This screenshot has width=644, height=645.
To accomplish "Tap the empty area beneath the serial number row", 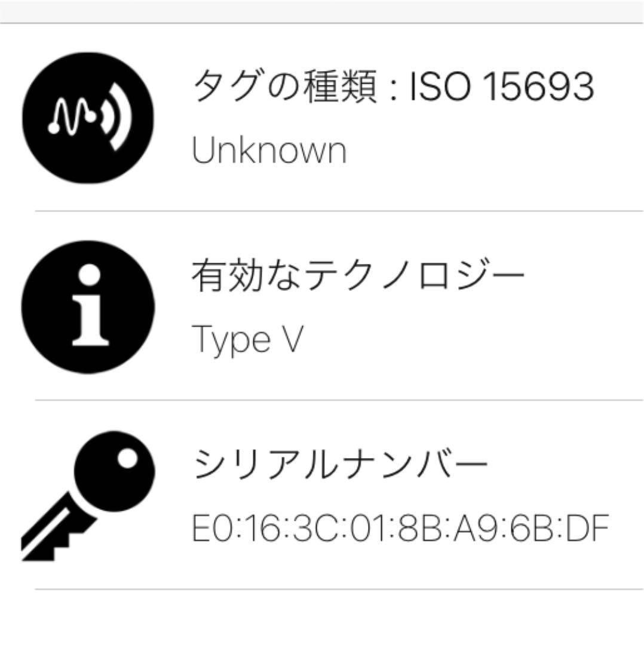I will coord(322,618).
